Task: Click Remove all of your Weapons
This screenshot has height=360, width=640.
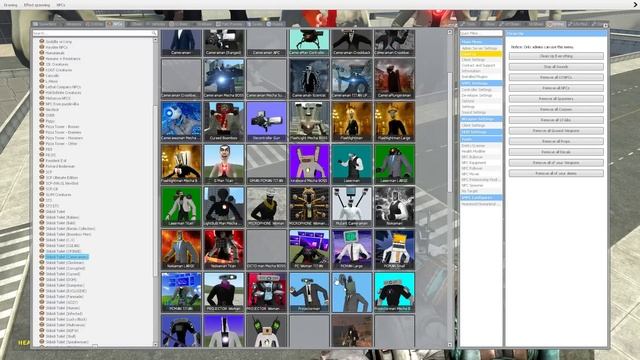Action: (x=556, y=162)
